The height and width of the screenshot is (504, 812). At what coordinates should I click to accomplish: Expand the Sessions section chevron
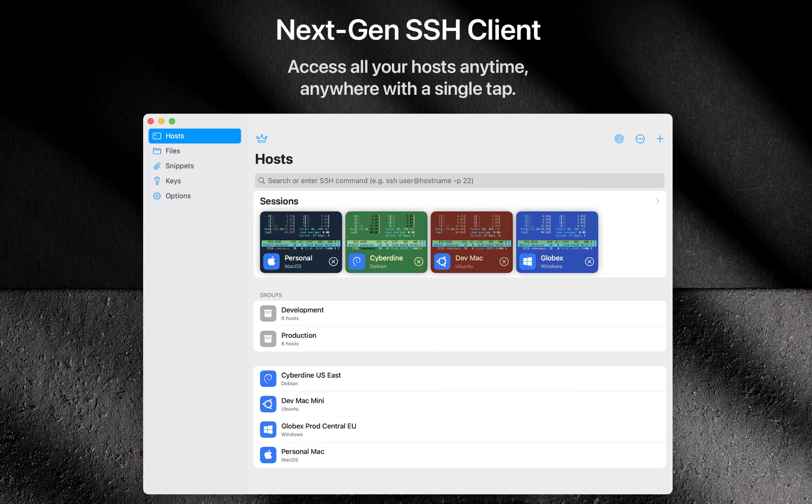[657, 201]
